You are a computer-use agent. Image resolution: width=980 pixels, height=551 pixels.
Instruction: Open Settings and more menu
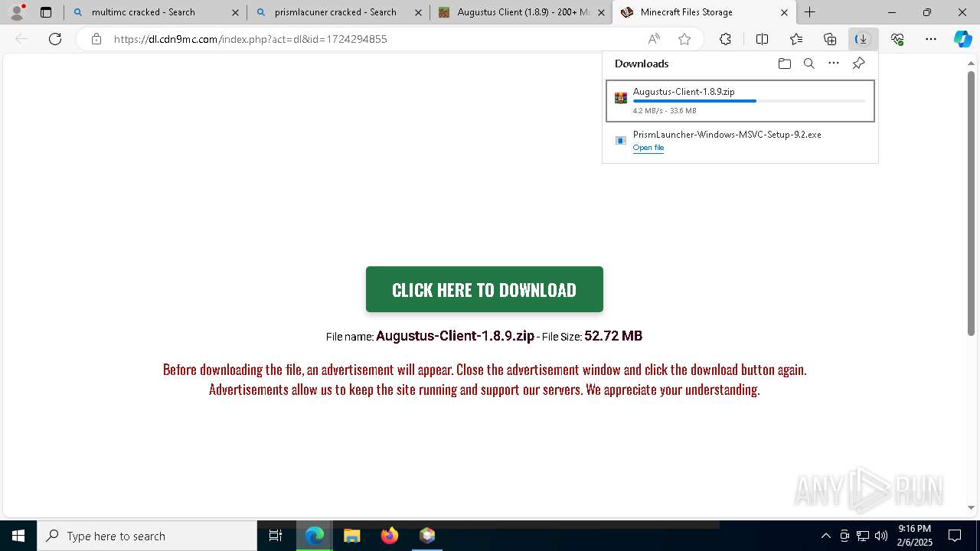[931, 39]
